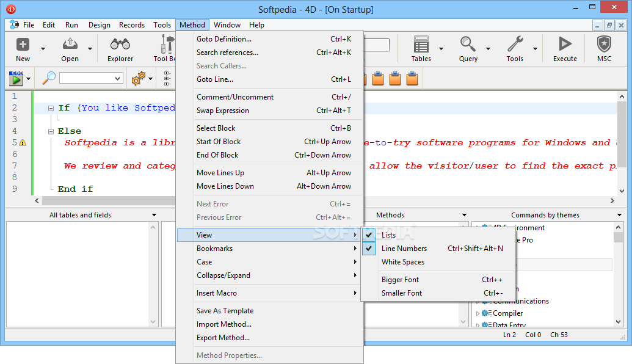Open the Window menu
Image resolution: width=632 pixels, height=364 pixels.
[227, 25]
